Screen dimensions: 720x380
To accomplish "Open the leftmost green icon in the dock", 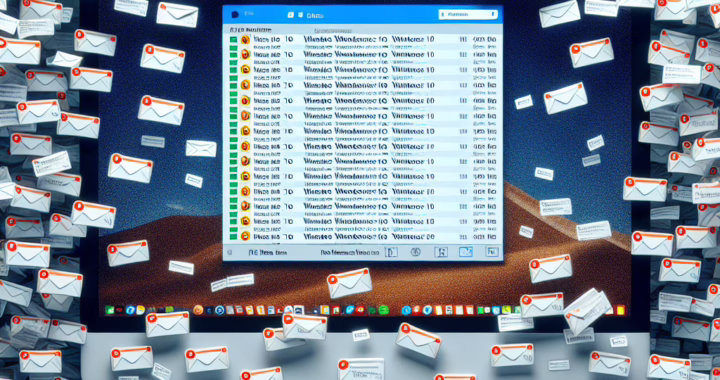I will 110,311.
